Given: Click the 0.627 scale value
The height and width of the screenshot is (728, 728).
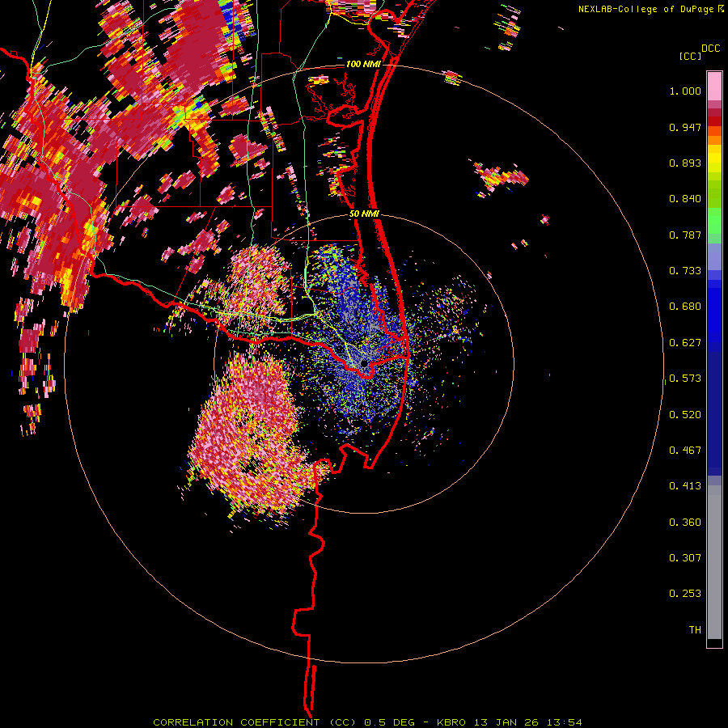Looking at the screenshot, I should 685,343.
